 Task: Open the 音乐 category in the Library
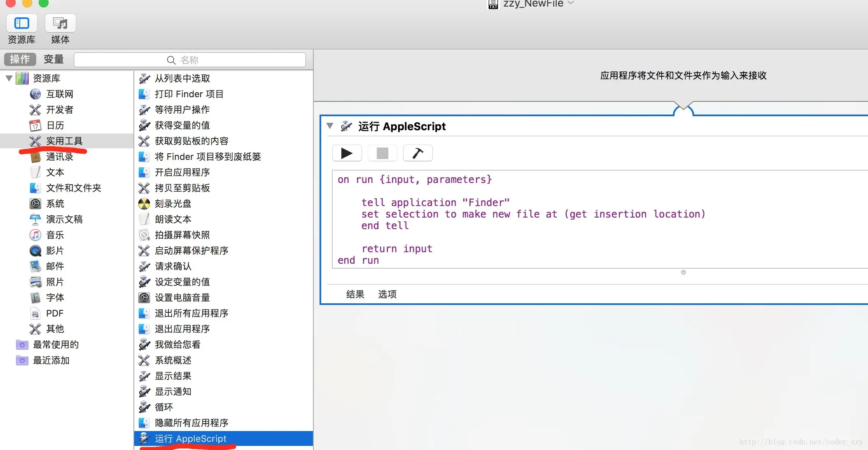(55, 235)
